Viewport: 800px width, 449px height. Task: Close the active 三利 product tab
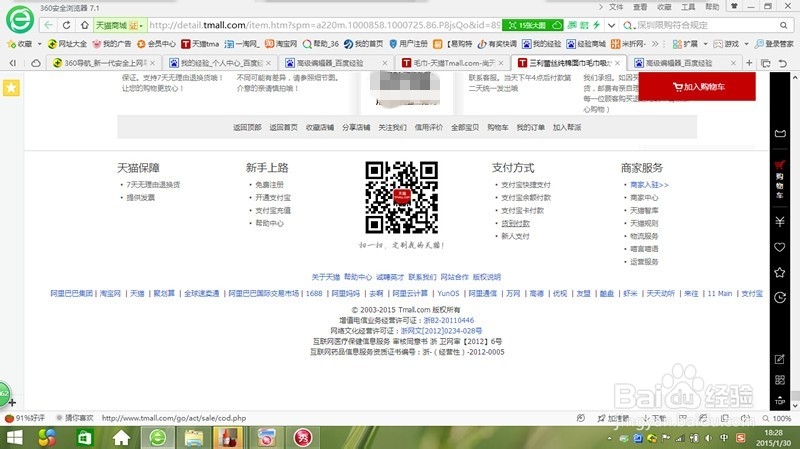(x=617, y=63)
